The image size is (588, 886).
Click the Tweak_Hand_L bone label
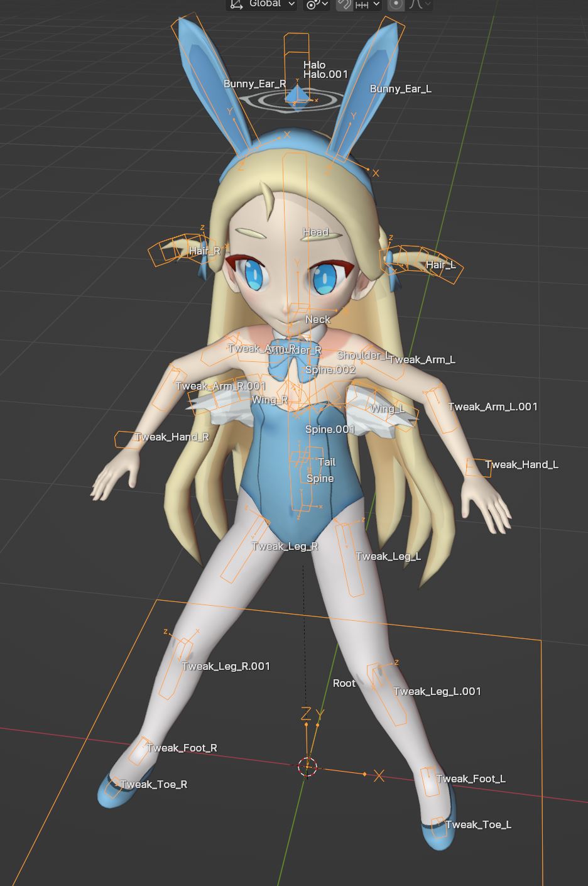[521, 464]
